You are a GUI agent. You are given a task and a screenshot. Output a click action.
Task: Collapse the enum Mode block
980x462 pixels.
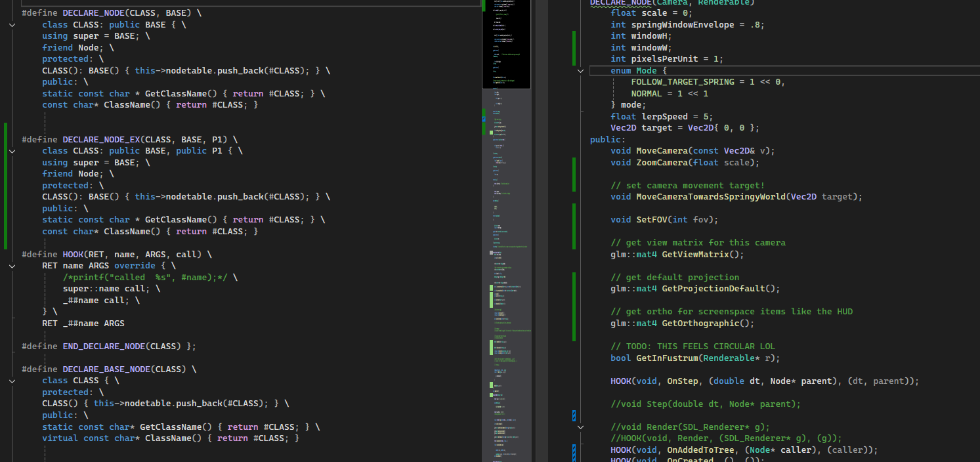580,71
